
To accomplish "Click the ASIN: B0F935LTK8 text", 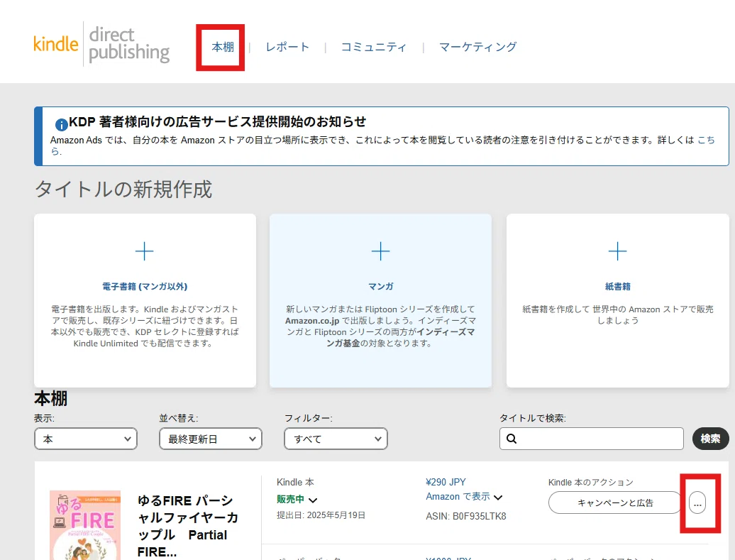I will coord(466,517).
